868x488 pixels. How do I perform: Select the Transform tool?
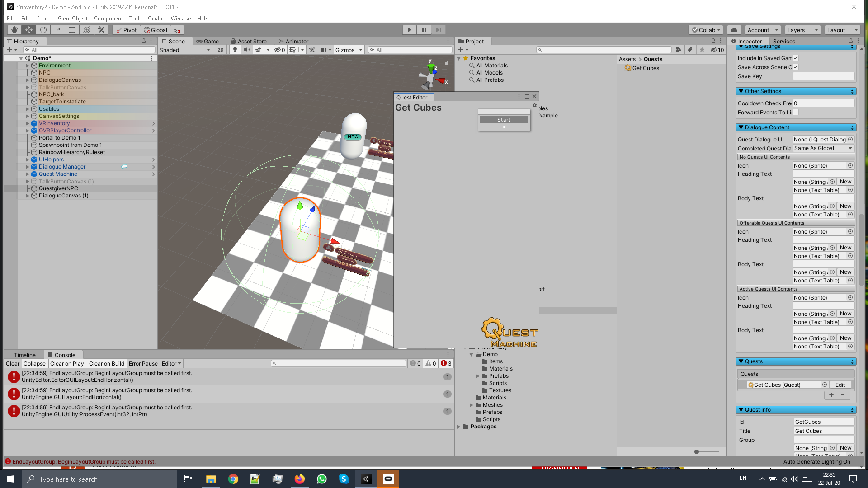[x=87, y=30]
